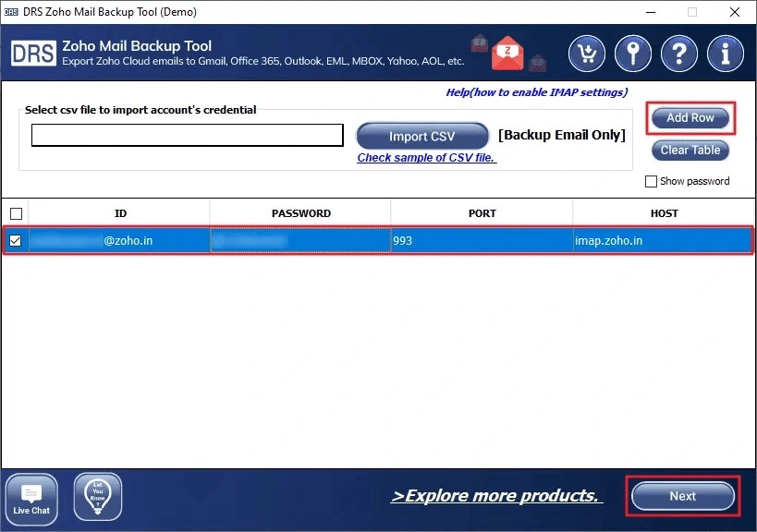Screen dimensions: 757x532
Task: Open the shopping cart buy icon
Action: coord(587,54)
